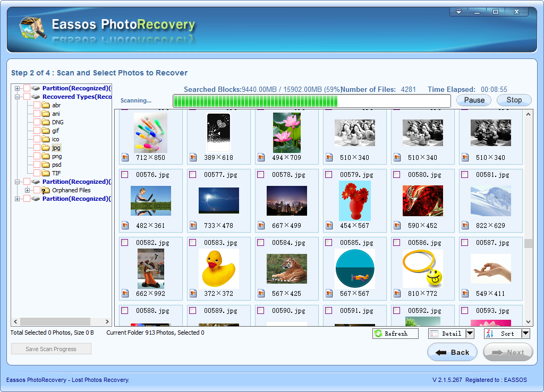Click the Save Scan Progress button
Screen dimensions: 544x392
coord(51,349)
